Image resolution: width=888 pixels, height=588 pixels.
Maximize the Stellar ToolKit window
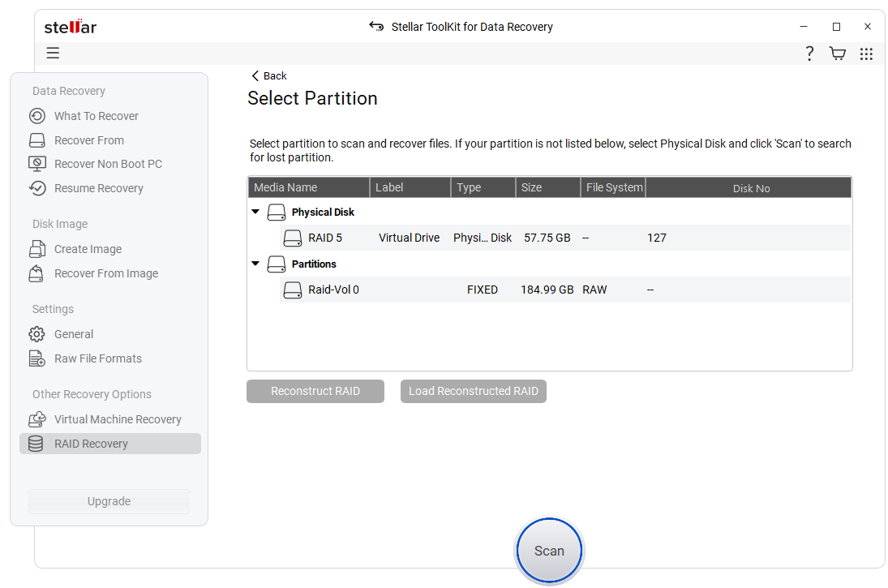[836, 27]
